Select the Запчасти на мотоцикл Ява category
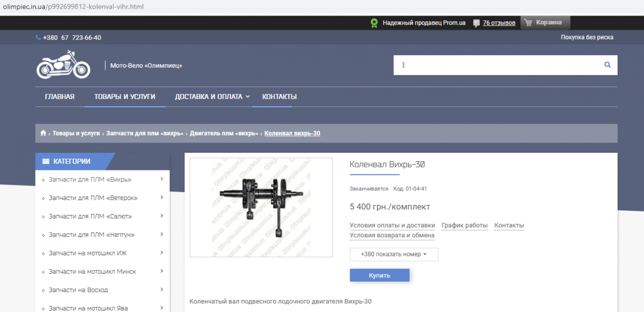Viewport: 644px width, 312px height. pyautogui.click(x=89, y=308)
